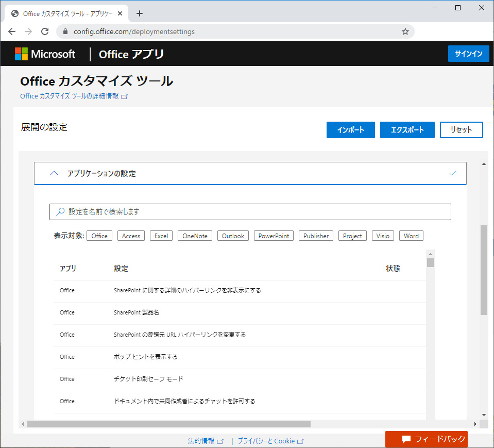Select the ポップ ヒントを表示する setting
This screenshot has width=494, height=448.
pos(240,358)
